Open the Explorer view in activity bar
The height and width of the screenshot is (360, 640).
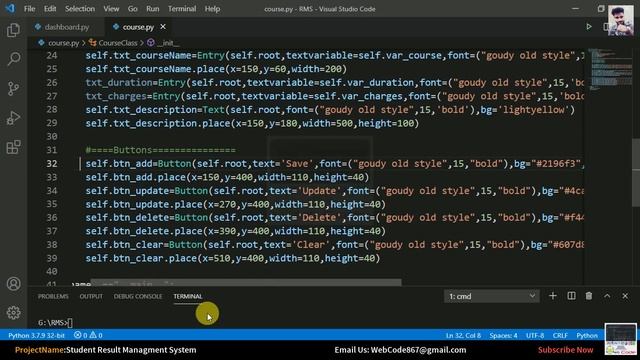tap(13, 30)
